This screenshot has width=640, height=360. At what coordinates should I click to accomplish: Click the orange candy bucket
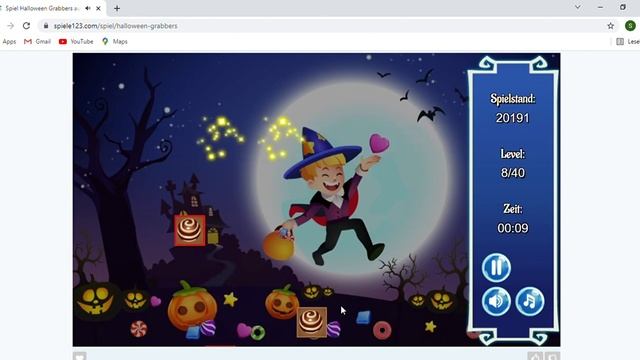point(279,244)
